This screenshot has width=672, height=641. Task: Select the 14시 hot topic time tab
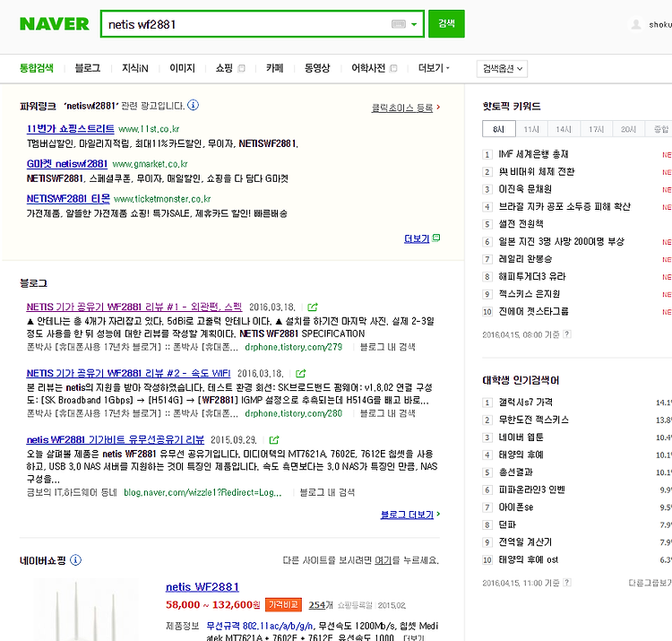[564, 129]
